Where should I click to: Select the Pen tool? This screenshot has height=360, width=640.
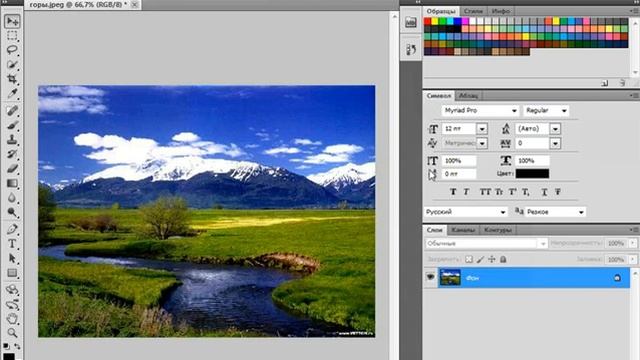[12, 229]
